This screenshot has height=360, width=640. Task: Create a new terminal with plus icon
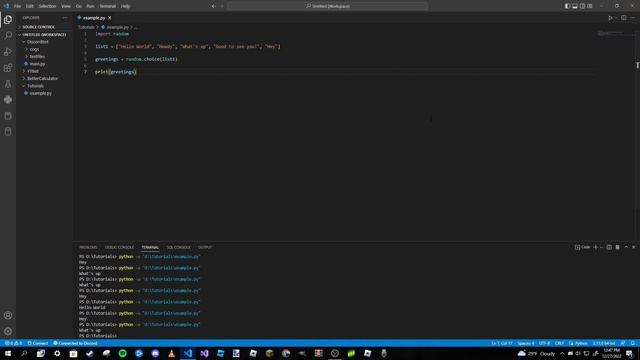(x=596, y=247)
